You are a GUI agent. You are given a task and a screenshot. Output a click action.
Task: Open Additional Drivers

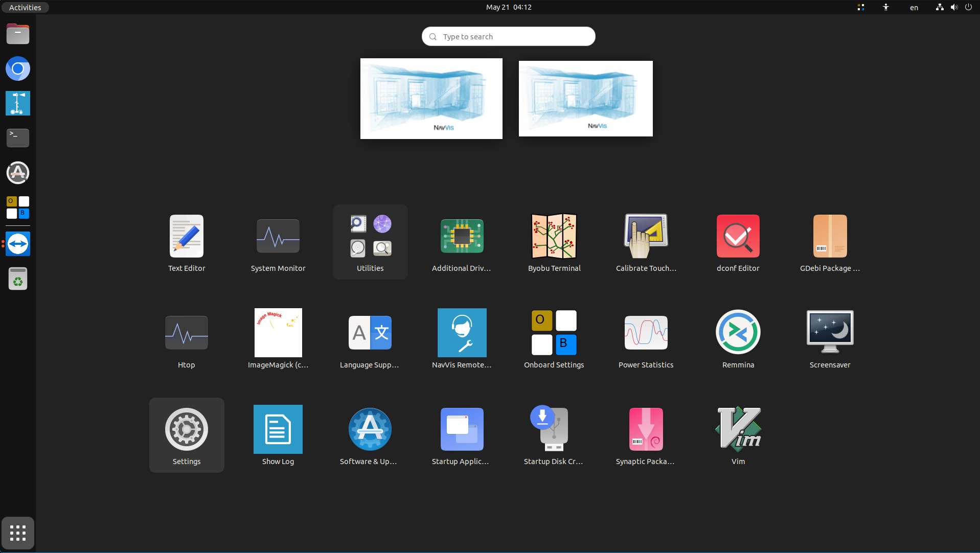point(462,242)
